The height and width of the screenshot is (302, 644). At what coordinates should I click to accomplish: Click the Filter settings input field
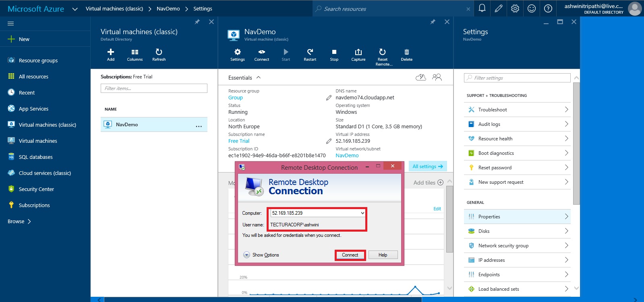tap(517, 78)
